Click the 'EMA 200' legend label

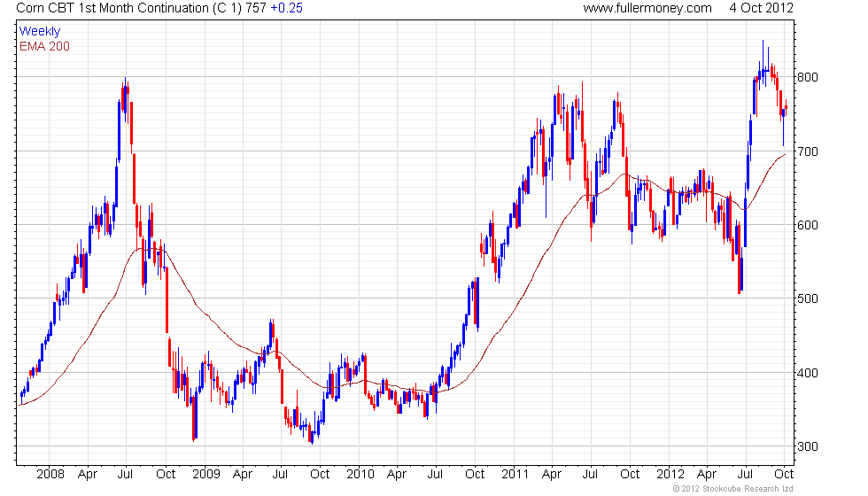click(x=44, y=46)
